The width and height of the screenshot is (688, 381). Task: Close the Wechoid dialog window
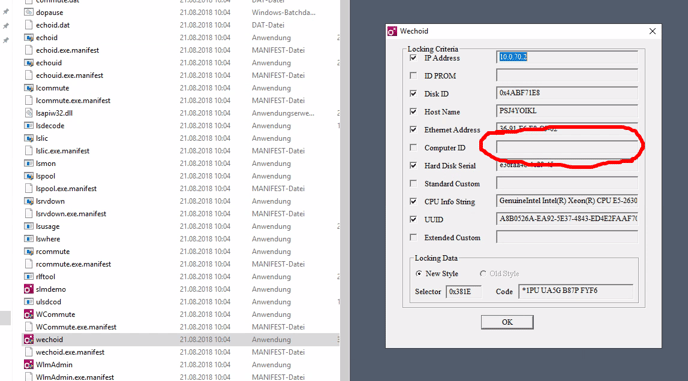(x=652, y=31)
